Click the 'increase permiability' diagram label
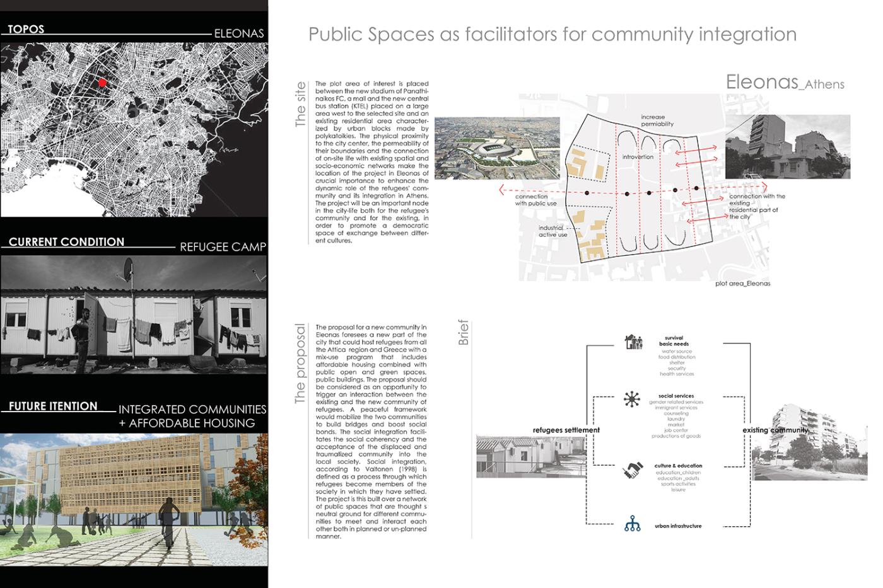 (x=657, y=120)
